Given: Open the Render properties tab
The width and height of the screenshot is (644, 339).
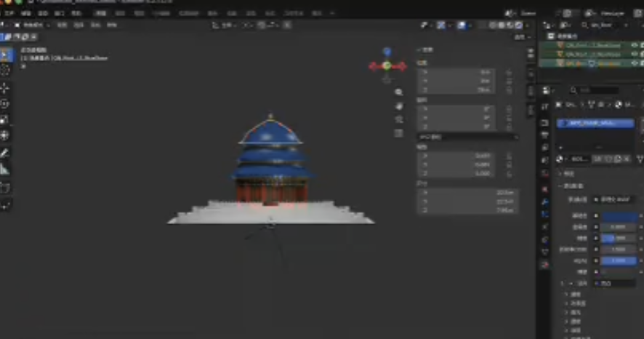Looking at the screenshot, I should [544, 123].
